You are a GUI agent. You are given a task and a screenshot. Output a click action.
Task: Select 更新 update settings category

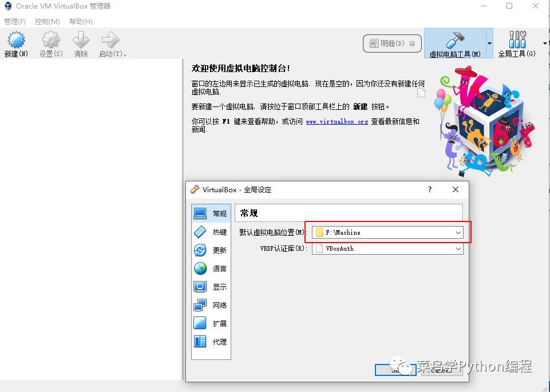[x=211, y=250]
